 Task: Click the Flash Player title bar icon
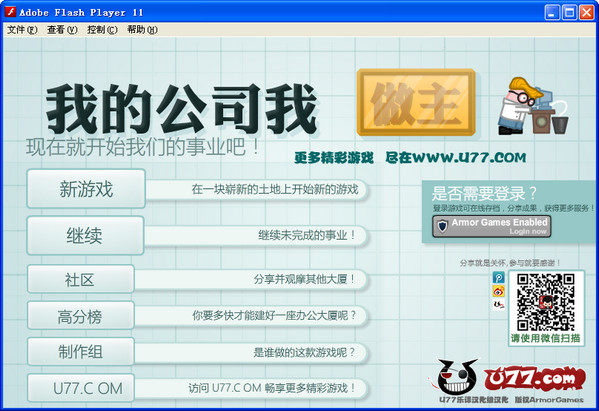[x=10, y=12]
